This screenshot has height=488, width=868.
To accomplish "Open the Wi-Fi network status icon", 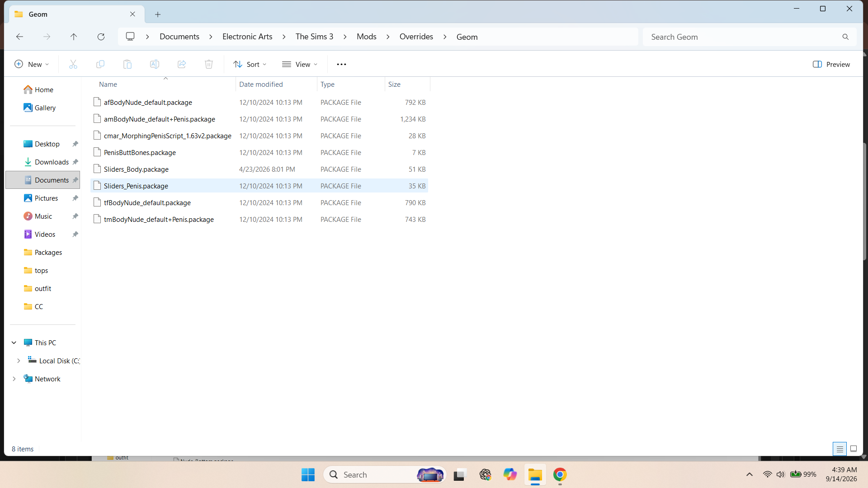I will click(x=767, y=474).
